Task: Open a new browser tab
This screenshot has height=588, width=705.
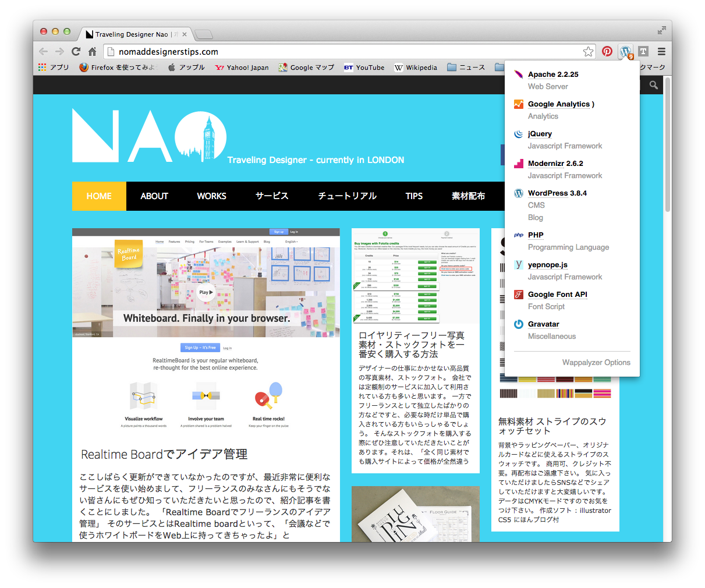Action: pyautogui.click(x=203, y=34)
